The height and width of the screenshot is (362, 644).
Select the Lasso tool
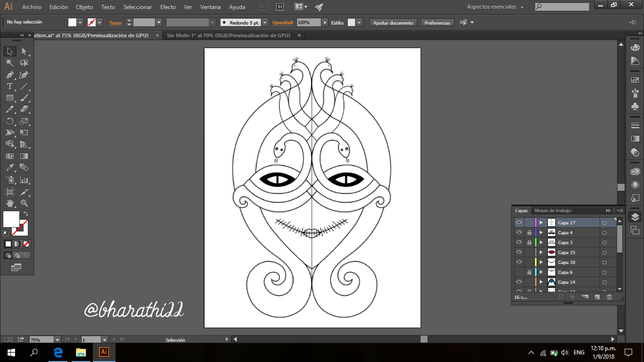point(24,62)
